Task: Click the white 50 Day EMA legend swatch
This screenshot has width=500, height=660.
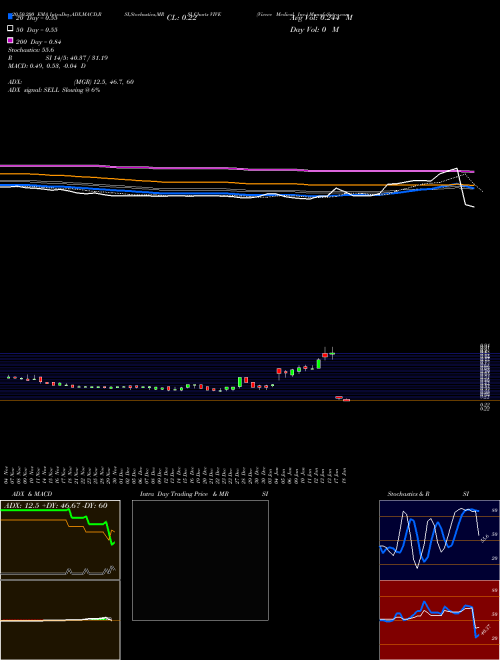Action: [10, 29]
